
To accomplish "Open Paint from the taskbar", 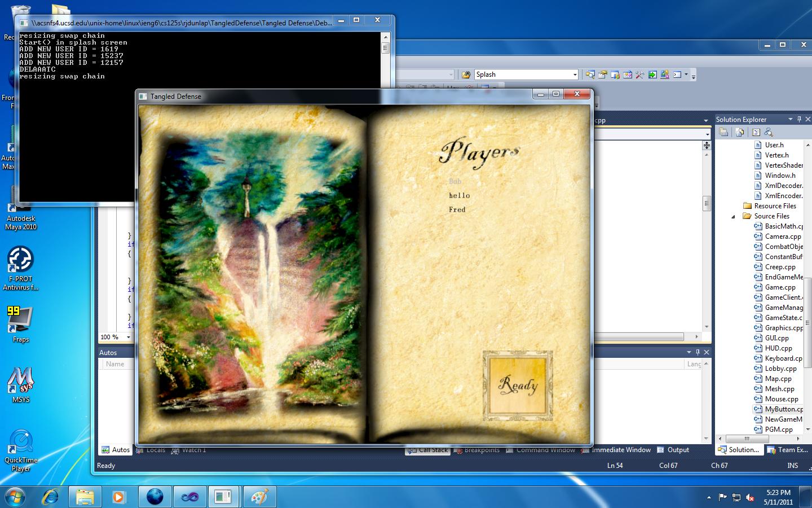I will click(259, 497).
